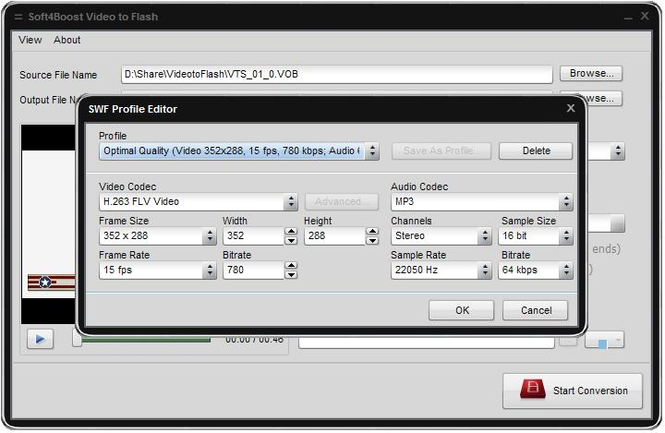Click the Width spinner field
The width and height of the screenshot is (665, 433).
pyautogui.click(x=253, y=237)
